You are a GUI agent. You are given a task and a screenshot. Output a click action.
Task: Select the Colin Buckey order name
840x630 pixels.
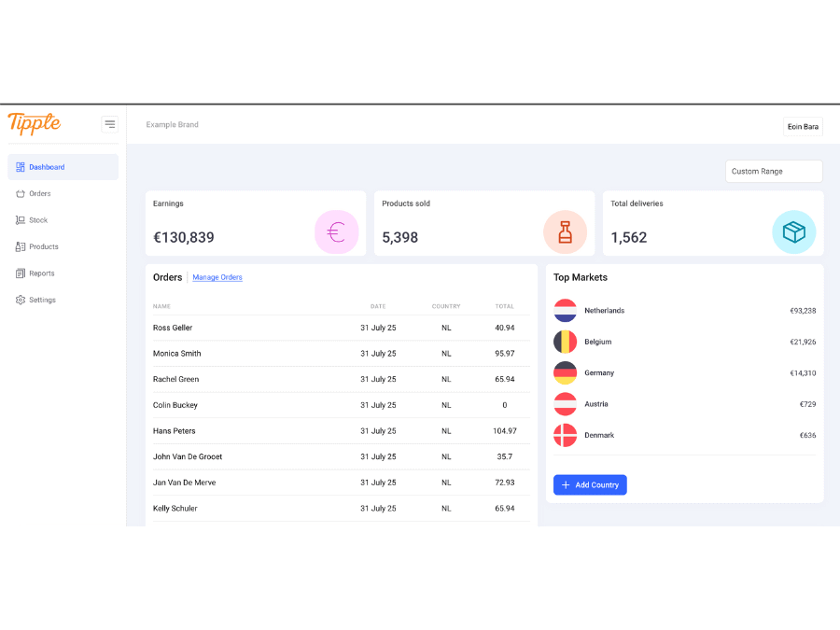(x=175, y=406)
